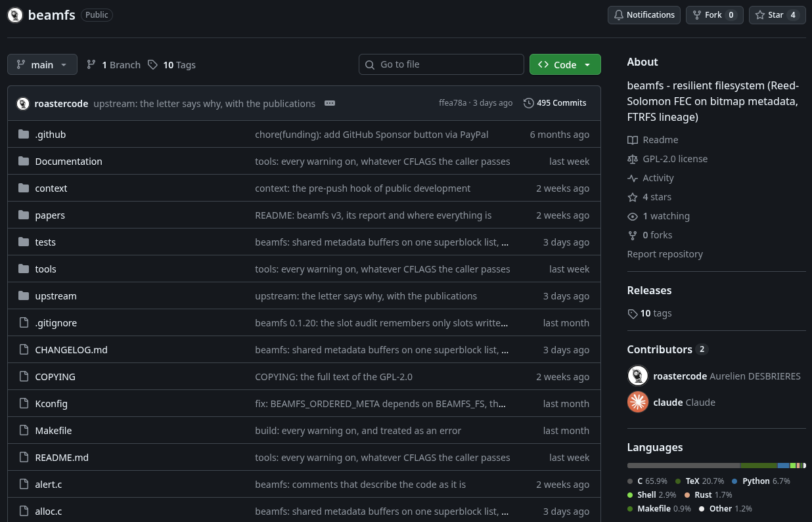This screenshot has width=812, height=522.
Task: Open the 1 Branch link
Action: (x=113, y=64)
